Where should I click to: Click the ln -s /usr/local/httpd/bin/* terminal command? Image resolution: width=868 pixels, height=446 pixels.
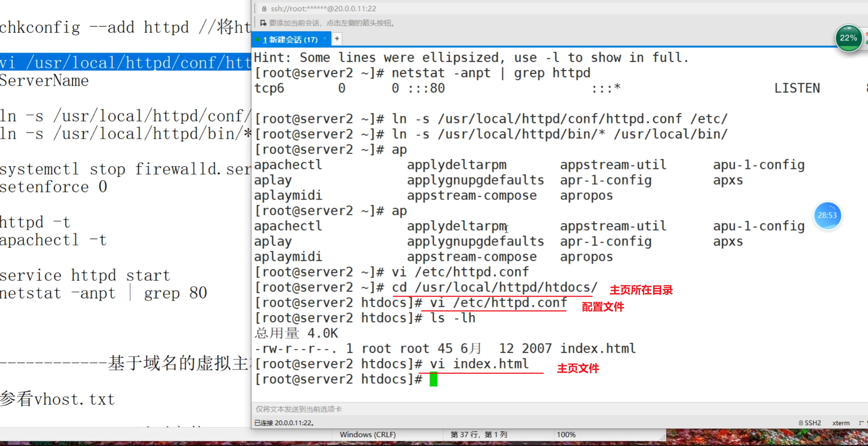point(559,134)
